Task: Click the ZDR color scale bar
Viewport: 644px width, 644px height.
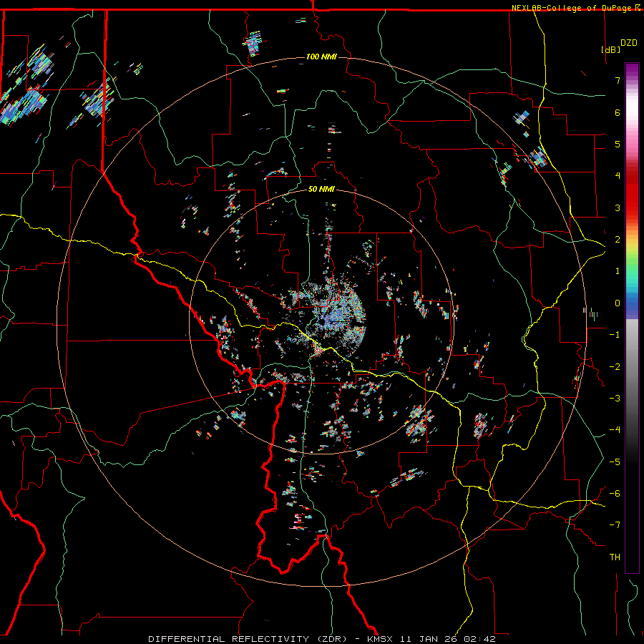Action: [632, 318]
